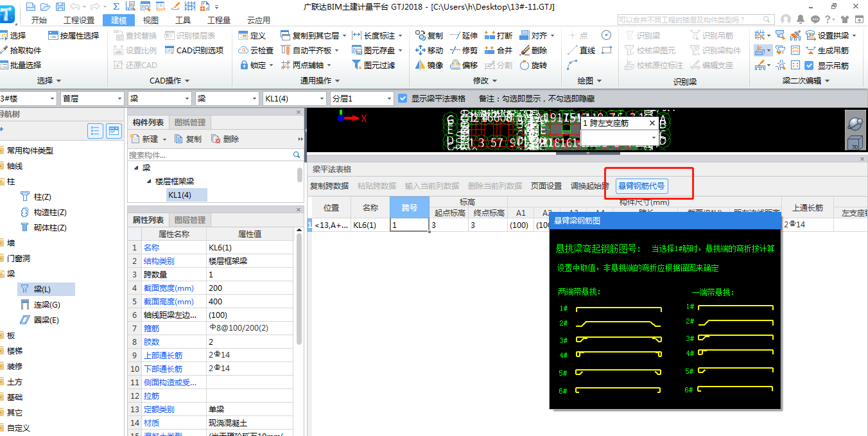Viewport: 868px width, 436px height.
Task: Click the three-point arc drawing icon
Action: coord(572,65)
